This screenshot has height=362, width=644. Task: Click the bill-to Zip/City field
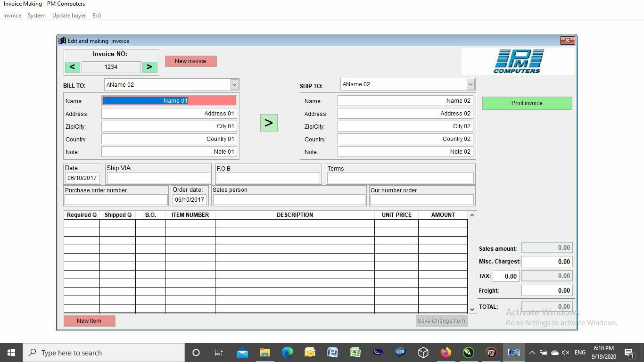coord(169,126)
